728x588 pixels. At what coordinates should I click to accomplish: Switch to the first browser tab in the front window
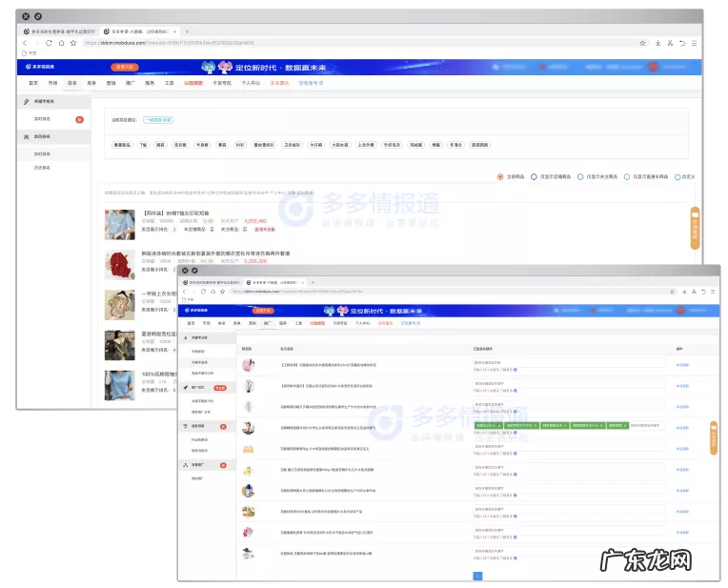(x=211, y=282)
